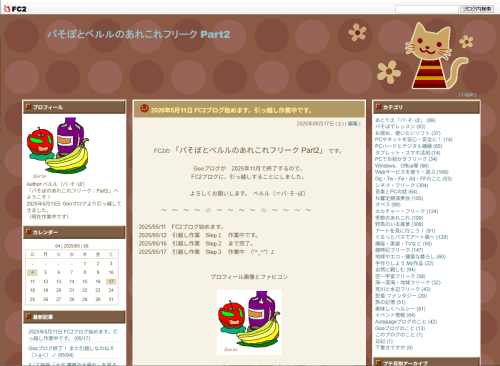Select calendar day 17
This screenshot has width=500, height=366.
(x=111, y=281)
